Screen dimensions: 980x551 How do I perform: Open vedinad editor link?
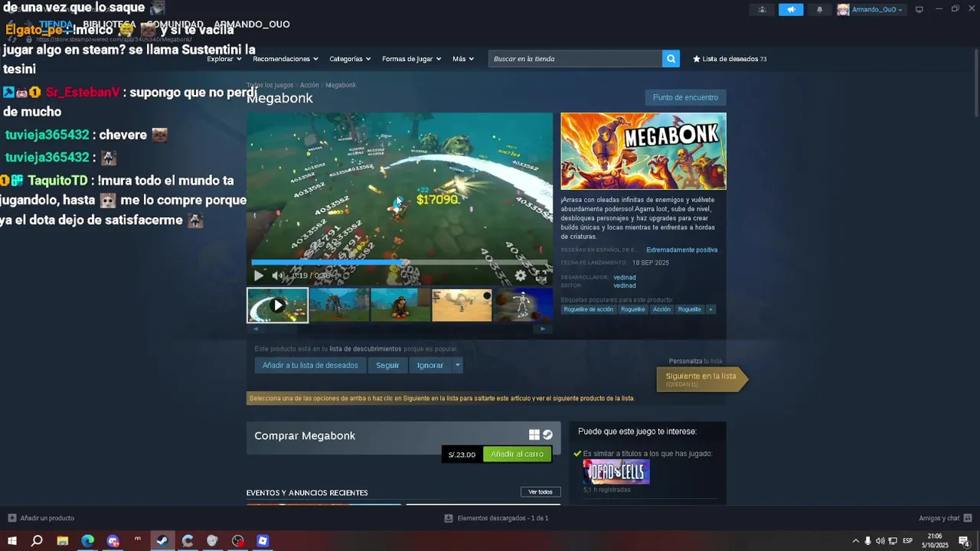pyautogui.click(x=625, y=285)
